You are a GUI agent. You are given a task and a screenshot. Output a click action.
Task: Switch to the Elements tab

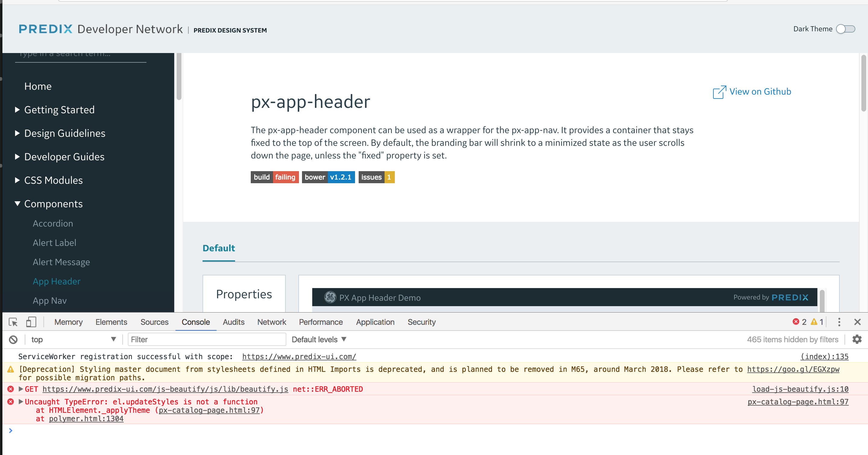tap(111, 322)
